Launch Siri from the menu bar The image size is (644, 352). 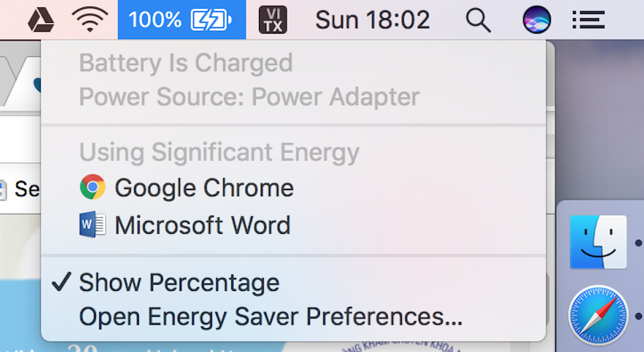pos(537,20)
